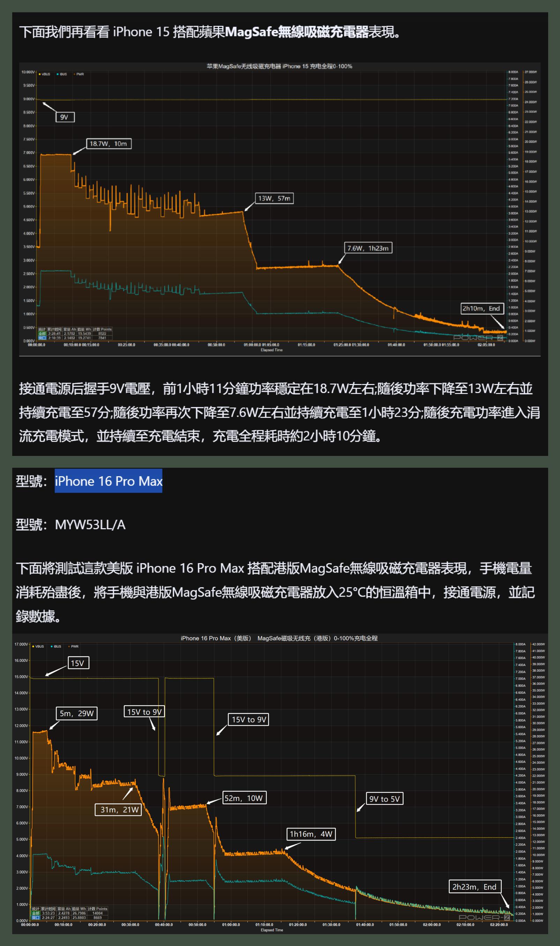Click the '7.6W, 1h23m' chart label
This screenshot has width=560, height=946.
[x=368, y=248]
